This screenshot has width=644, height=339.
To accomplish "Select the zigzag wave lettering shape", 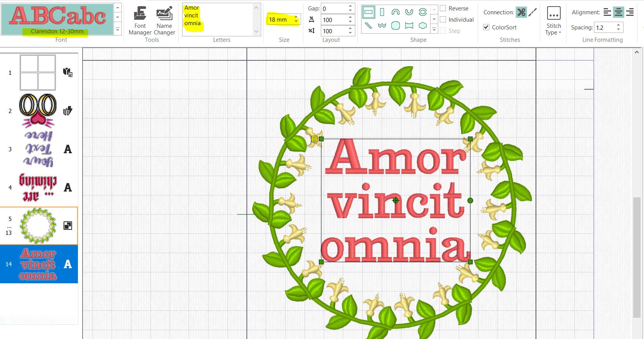I will pyautogui.click(x=382, y=26).
